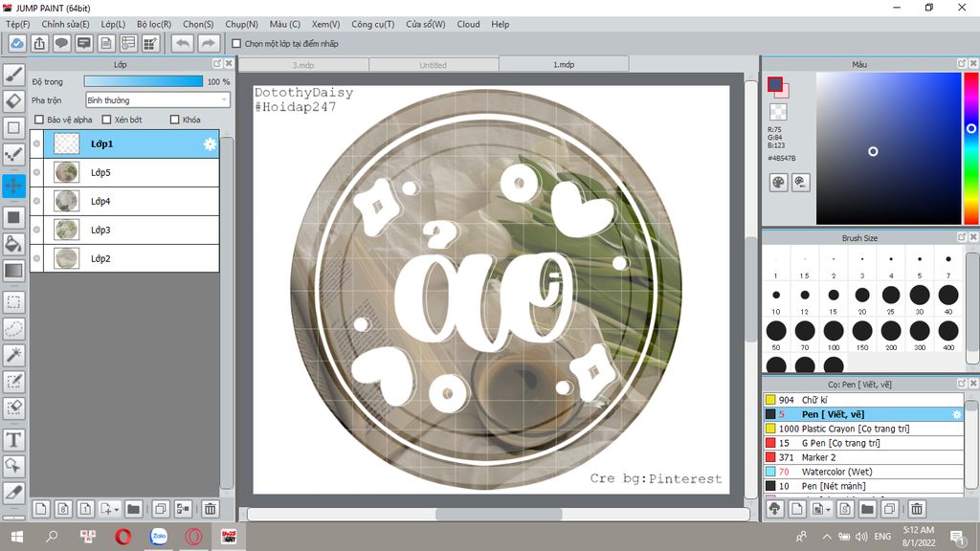The width and height of the screenshot is (980, 551).
Task: Enable 'Xén bớt' clipping checkbox
Action: 106,120
